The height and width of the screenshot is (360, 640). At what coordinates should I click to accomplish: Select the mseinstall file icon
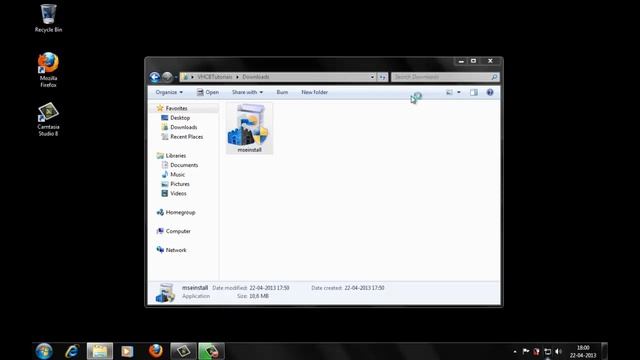pos(249,129)
